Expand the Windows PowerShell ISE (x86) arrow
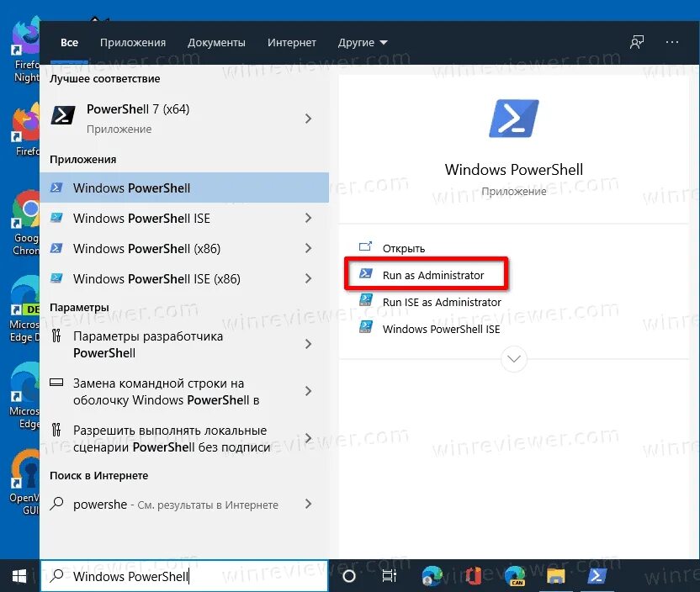The height and width of the screenshot is (592, 700). click(x=308, y=279)
